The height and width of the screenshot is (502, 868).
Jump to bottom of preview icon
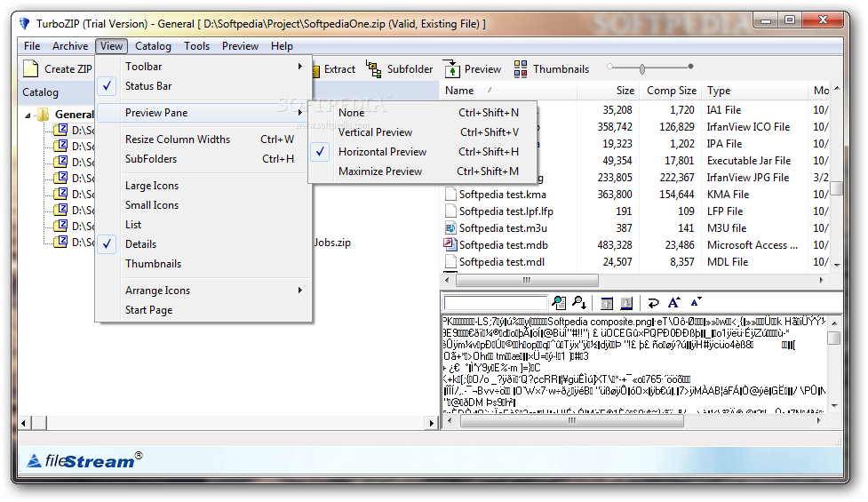[626, 303]
